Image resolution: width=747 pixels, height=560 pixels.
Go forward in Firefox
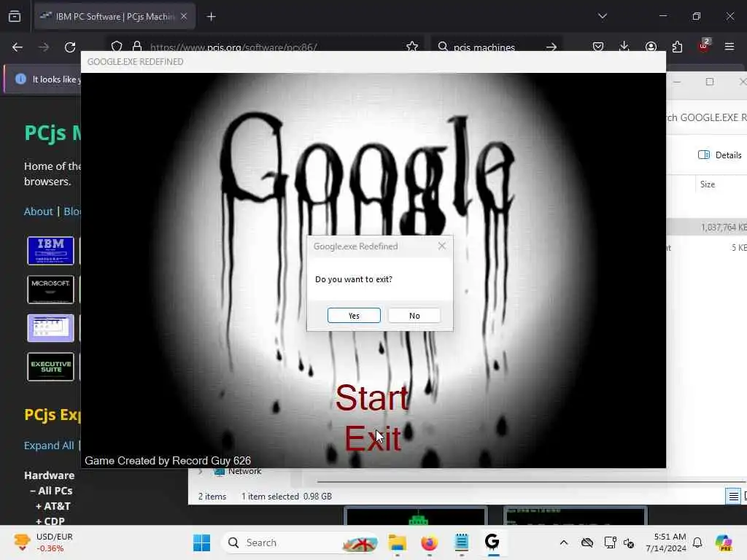click(x=43, y=47)
